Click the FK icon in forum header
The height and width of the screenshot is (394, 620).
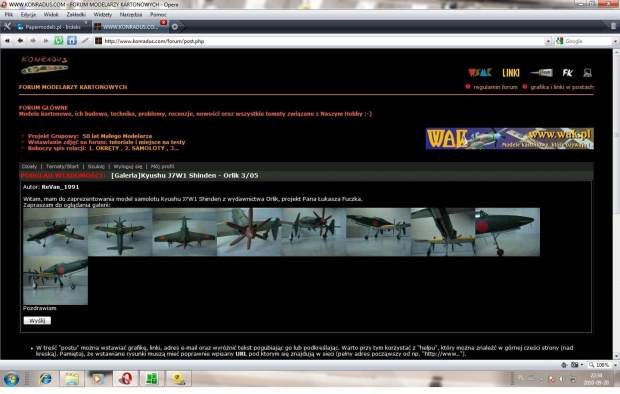[x=567, y=72]
